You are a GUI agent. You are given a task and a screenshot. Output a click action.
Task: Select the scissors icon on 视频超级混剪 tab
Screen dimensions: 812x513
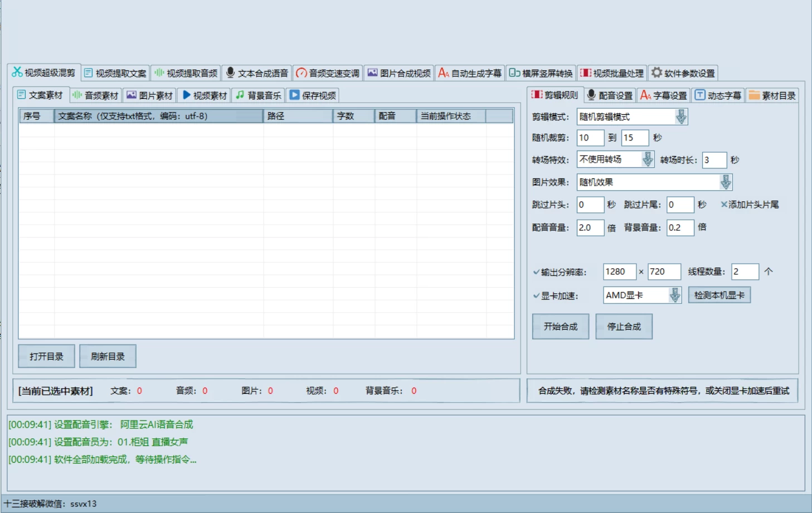[16, 72]
